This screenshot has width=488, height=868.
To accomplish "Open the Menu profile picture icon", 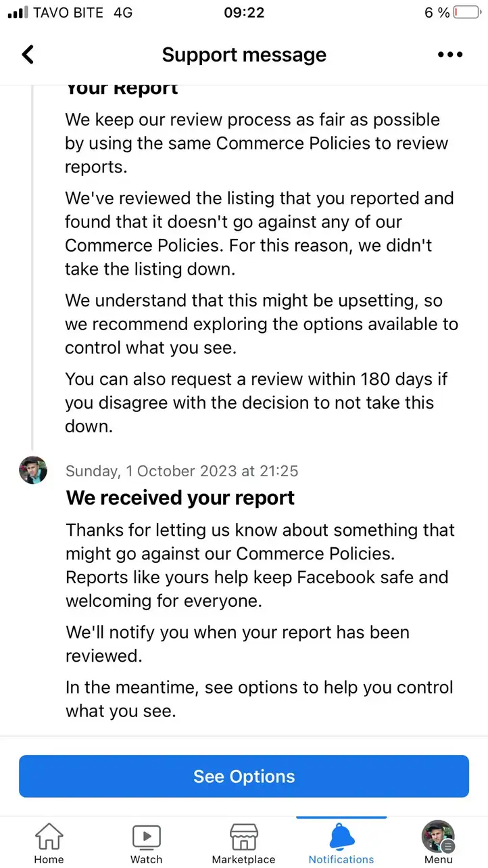I will pos(438,836).
